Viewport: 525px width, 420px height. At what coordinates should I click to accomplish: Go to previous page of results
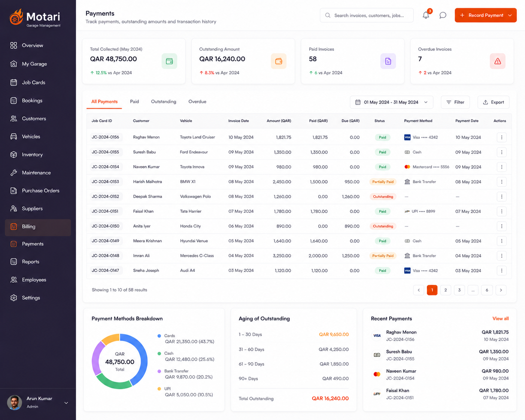tap(419, 290)
